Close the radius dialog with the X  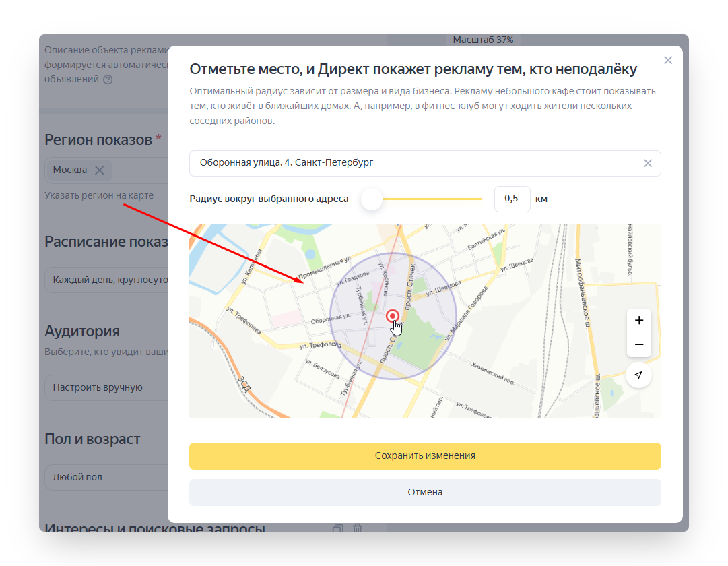[x=668, y=60]
